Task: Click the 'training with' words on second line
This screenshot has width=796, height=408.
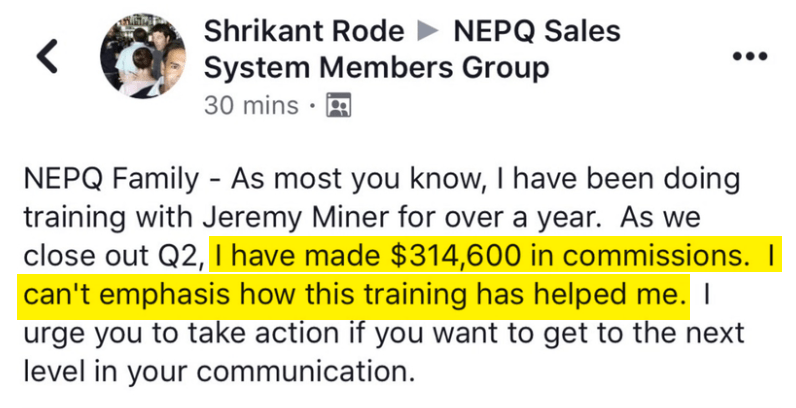Action: (109, 219)
